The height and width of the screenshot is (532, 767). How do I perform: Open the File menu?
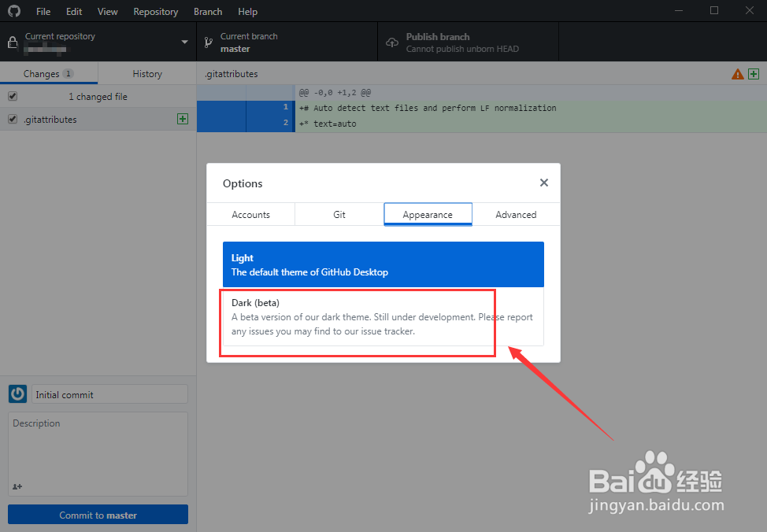pyautogui.click(x=43, y=11)
